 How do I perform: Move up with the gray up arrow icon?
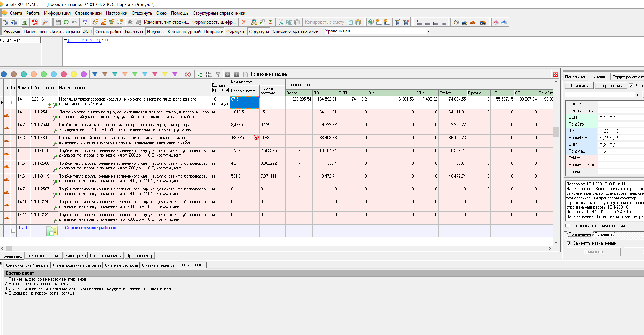click(227, 74)
